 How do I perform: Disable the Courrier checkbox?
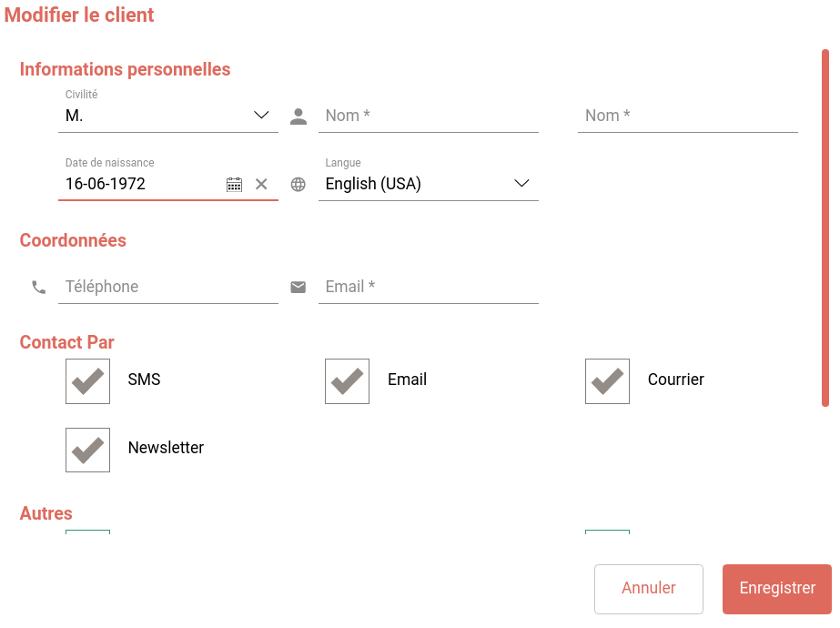point(607,380)
